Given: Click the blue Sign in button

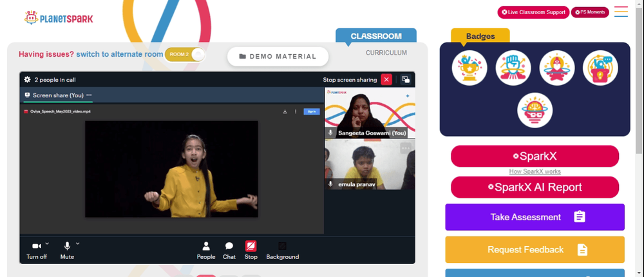Looking at the screenshot, I should click(x=311, y=111).
